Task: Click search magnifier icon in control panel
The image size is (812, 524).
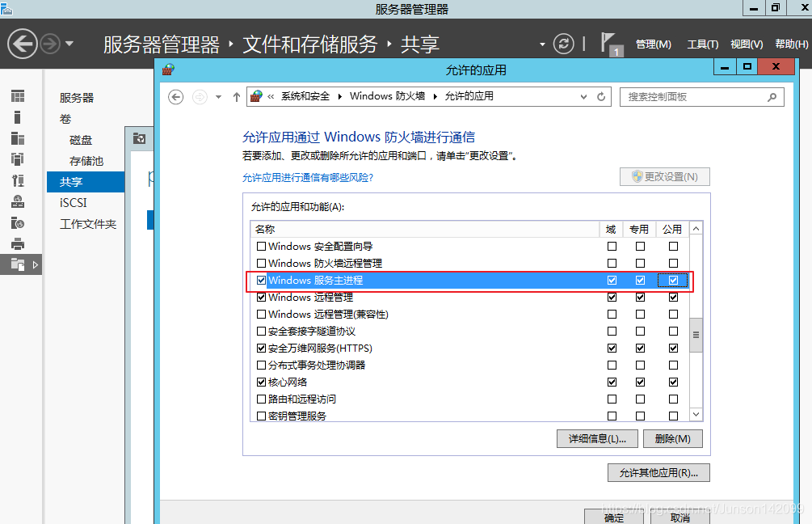Action: [x=772, y=97]
